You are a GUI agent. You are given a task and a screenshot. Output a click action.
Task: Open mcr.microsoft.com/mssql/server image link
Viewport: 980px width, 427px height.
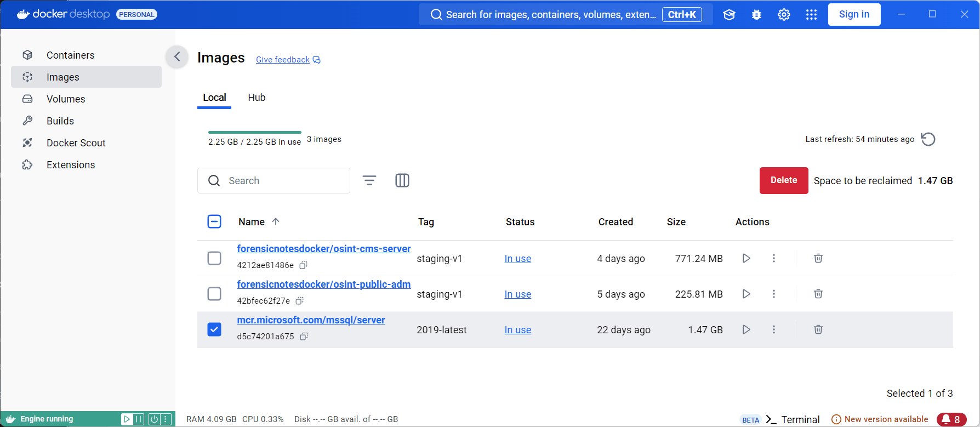[311, 320]
